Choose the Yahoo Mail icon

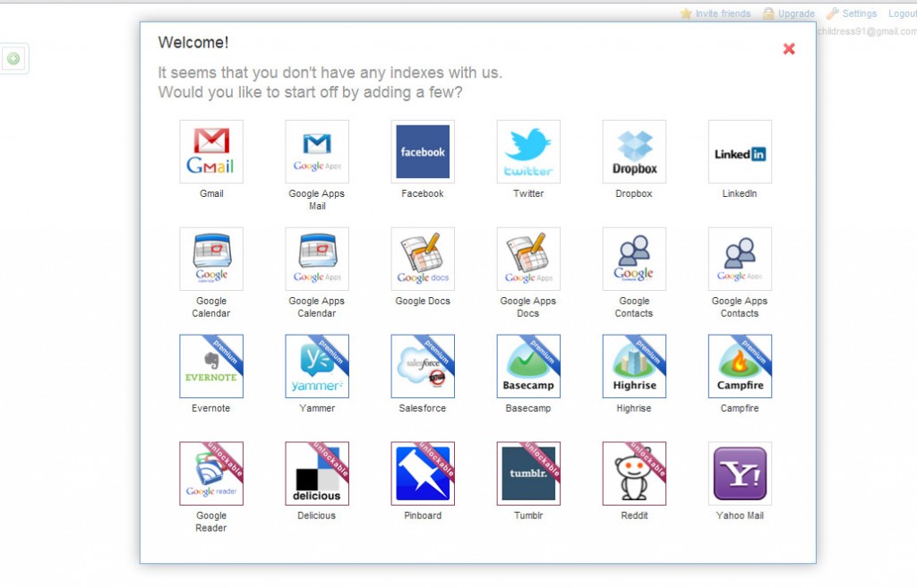tap(740, 473)
